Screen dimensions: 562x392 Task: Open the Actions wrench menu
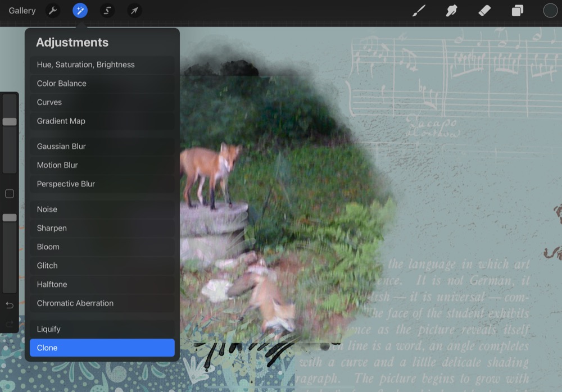coord(53,11)
